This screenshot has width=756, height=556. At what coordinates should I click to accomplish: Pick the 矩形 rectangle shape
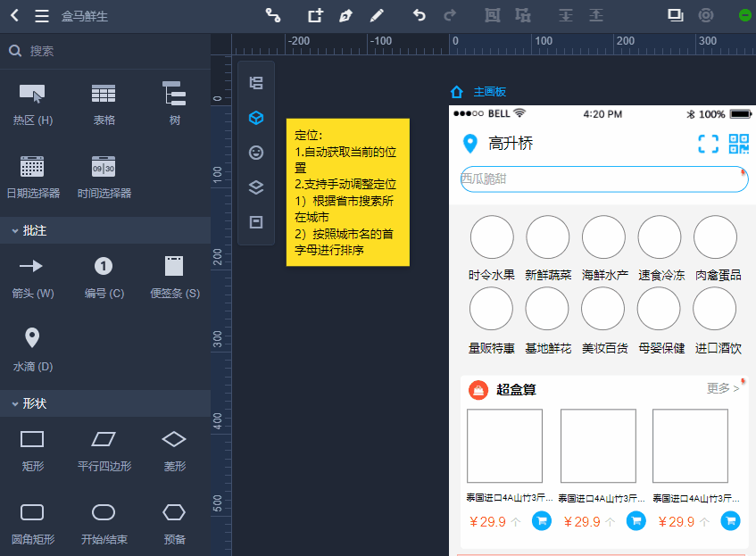32,451
